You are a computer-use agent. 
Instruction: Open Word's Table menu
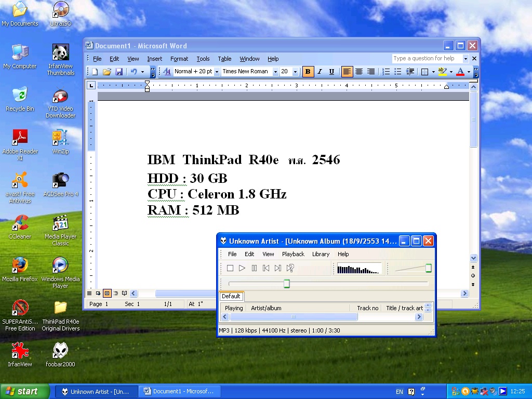(x=224, y=59)
